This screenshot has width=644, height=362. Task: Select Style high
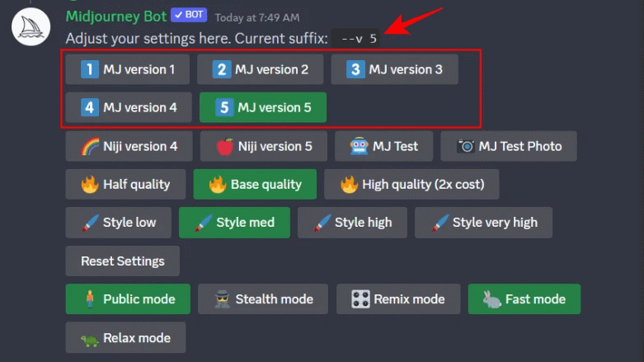point(352,223)
